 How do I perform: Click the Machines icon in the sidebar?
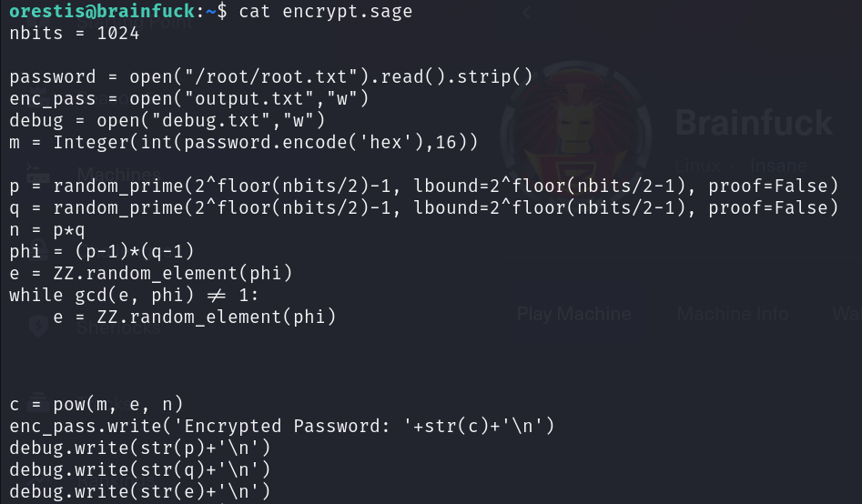click(x=38, y=173)
